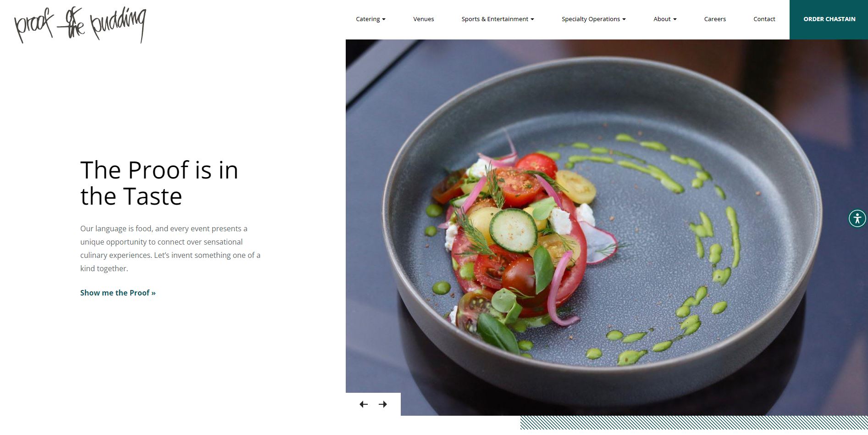Screen dimensions: 868x435
Task: Expand the About menu
Action: coord(665,19)
